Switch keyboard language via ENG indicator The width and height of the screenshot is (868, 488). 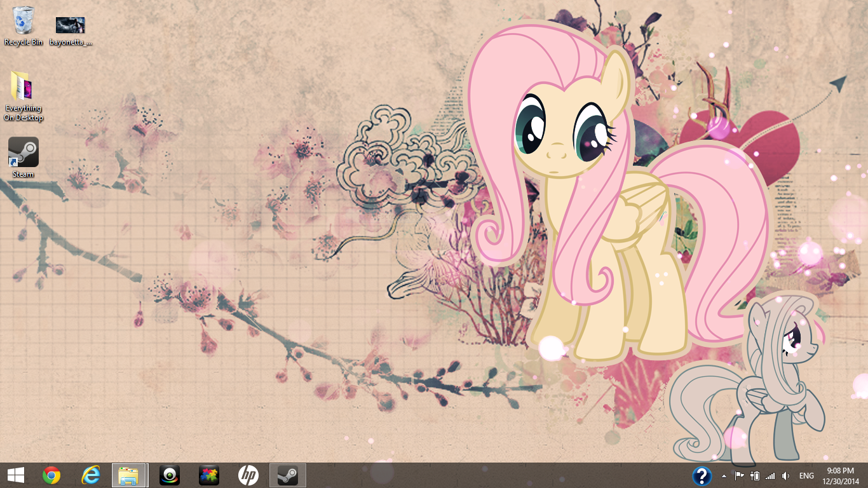pos(806,475)
